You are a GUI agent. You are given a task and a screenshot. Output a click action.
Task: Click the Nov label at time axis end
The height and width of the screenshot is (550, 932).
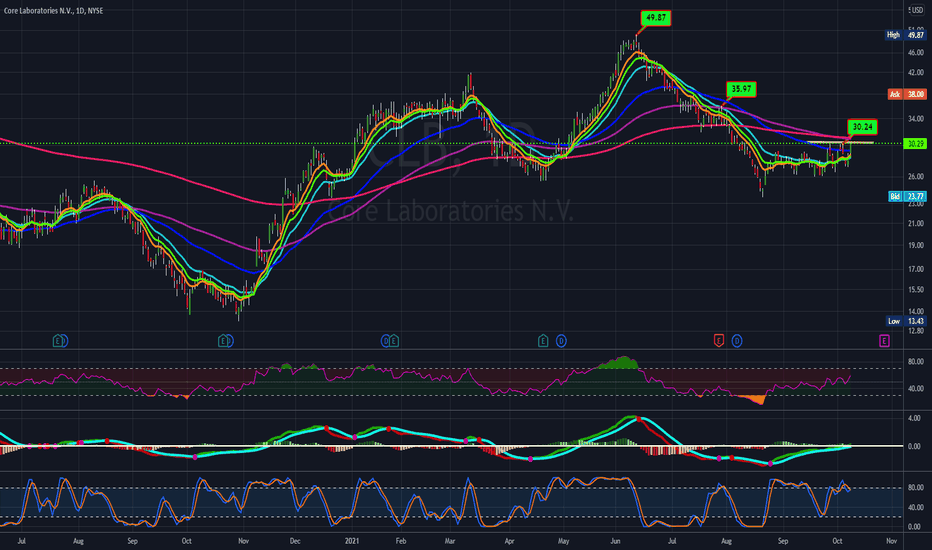[x=892, y=541]
